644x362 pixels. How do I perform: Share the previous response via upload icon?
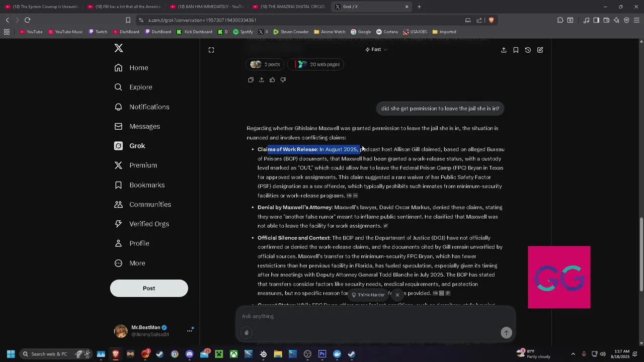point(261,80)
